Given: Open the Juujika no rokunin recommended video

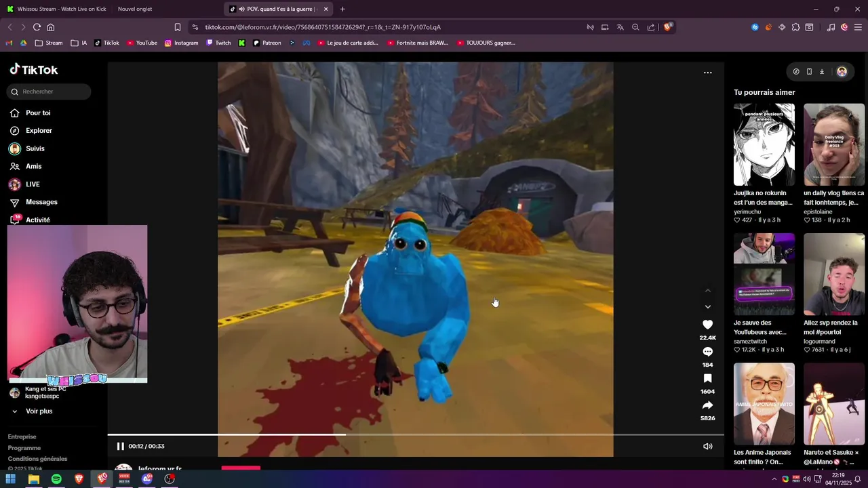Looking at the screenshot, I should 764,144.
